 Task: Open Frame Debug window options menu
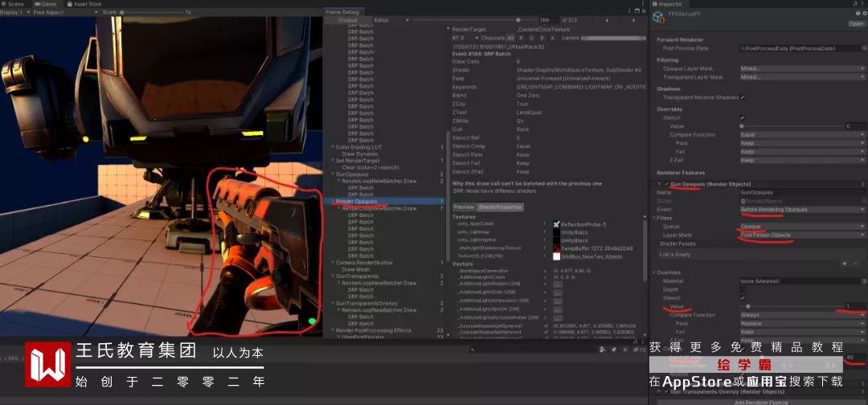pos(630,11)
